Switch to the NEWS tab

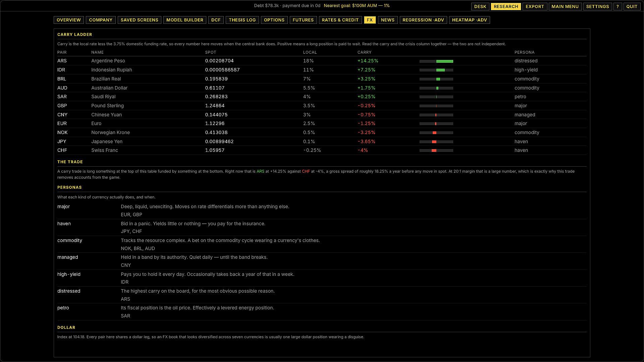(387, 20)
